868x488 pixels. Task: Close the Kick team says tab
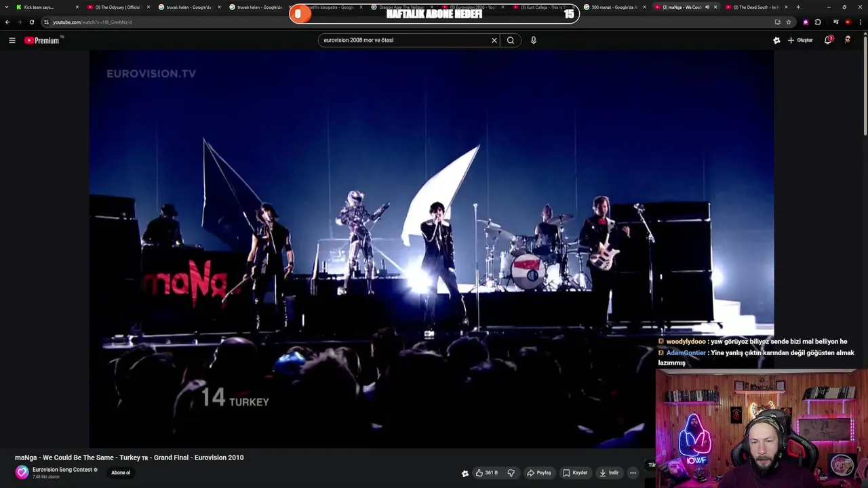[77, 7]
